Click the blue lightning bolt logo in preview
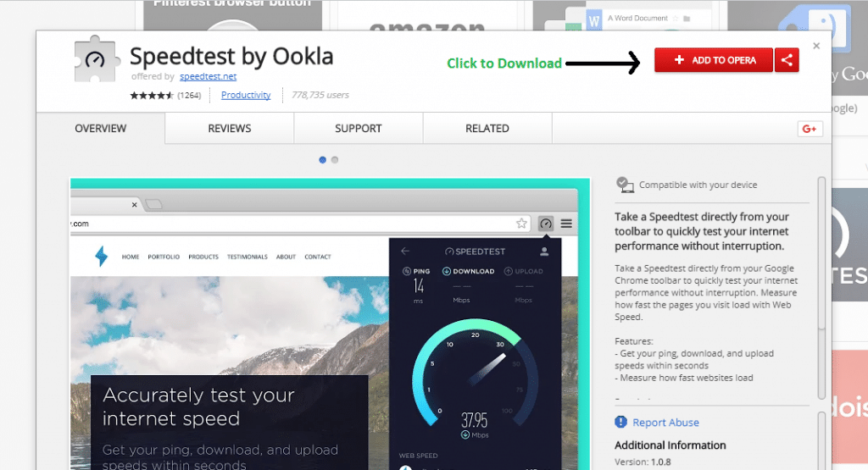 [x=102, y=256]
